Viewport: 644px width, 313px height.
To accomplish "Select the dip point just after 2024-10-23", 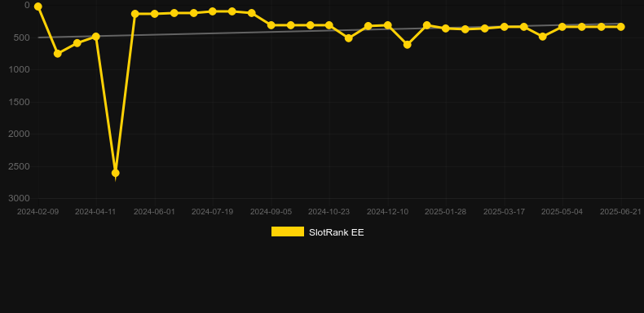I will coord(349,38).
